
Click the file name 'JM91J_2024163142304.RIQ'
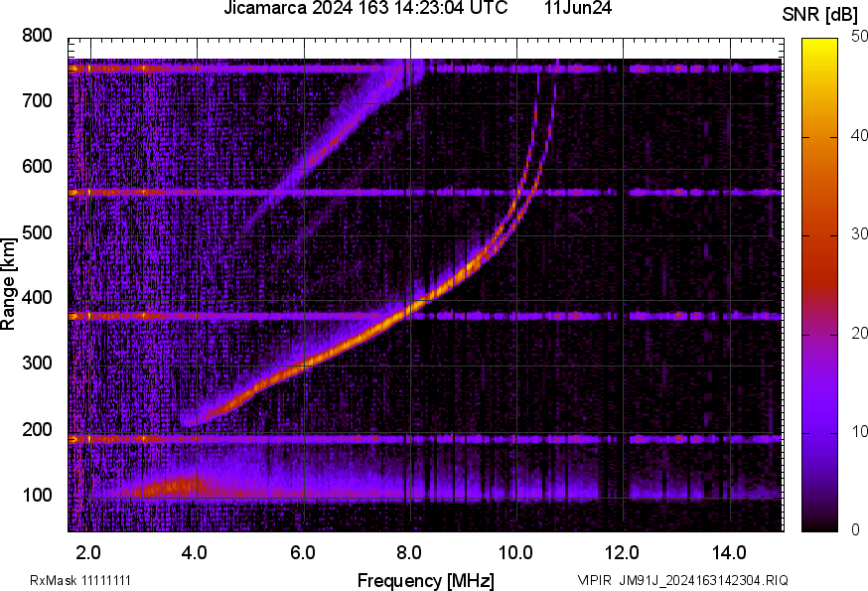coord(703,581)
